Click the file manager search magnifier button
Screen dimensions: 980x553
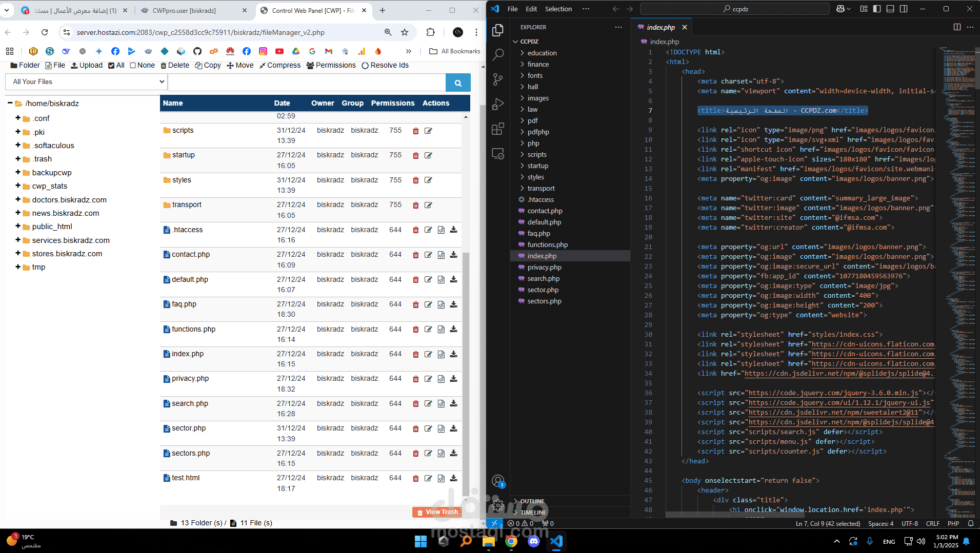point(458,83)
